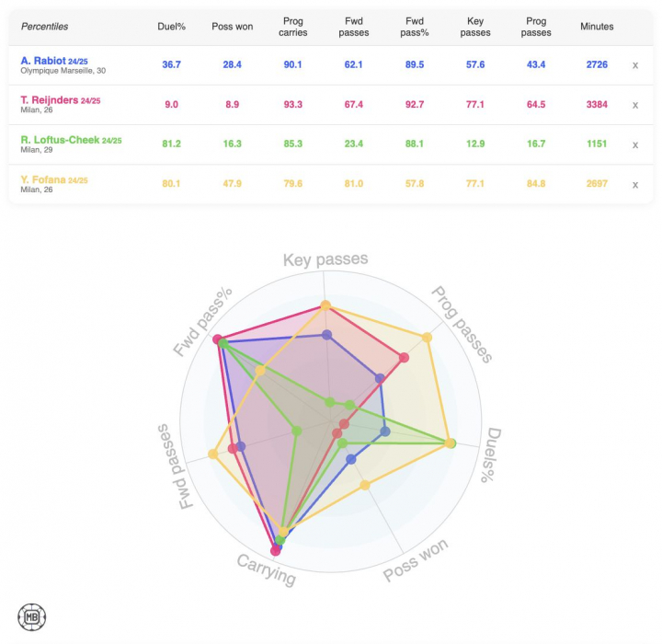The image size is (662, 644).
Task: Remove T. Reijnders row with x icon
Action: coord(634,105)
